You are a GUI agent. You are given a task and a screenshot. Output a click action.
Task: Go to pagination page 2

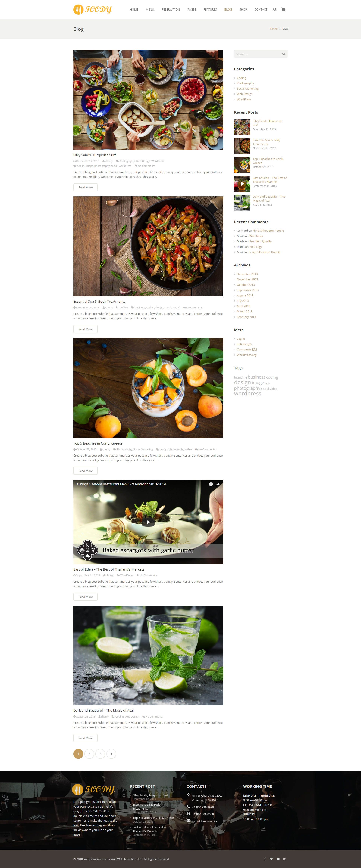pos(89,754)
